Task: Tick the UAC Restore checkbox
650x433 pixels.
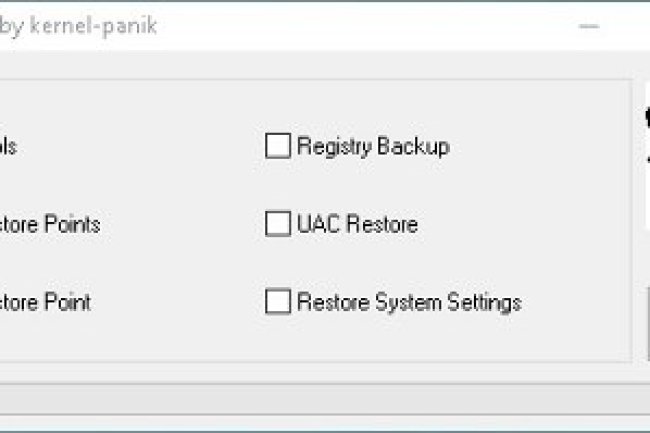Action: (277, 224)
